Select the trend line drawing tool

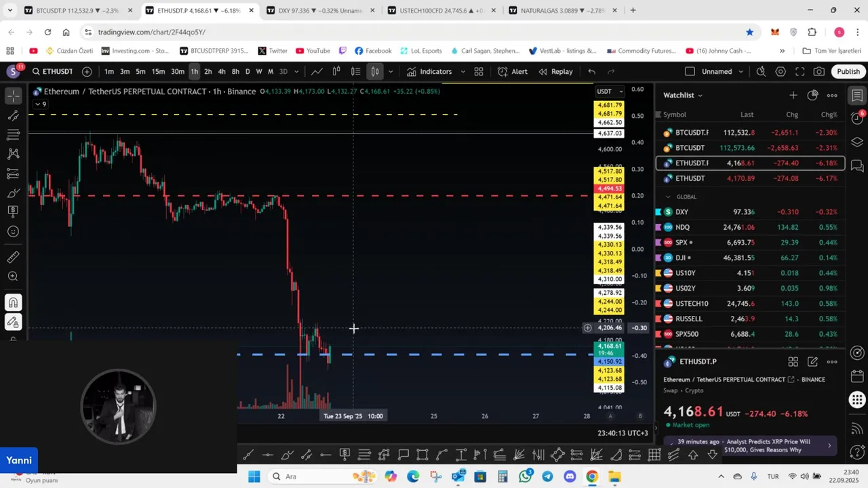[14, 116]
